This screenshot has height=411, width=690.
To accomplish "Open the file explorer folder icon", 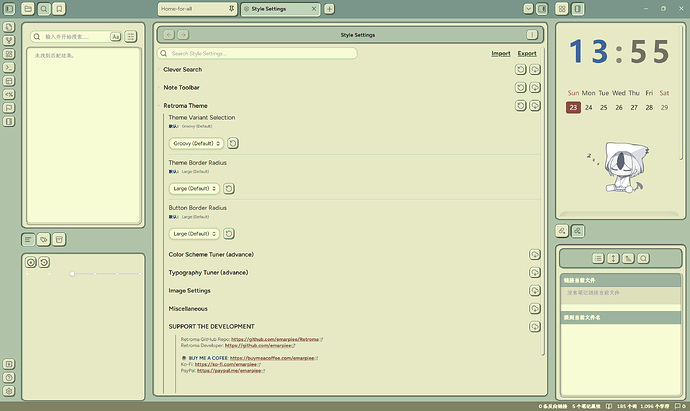I will pos(28,9).
